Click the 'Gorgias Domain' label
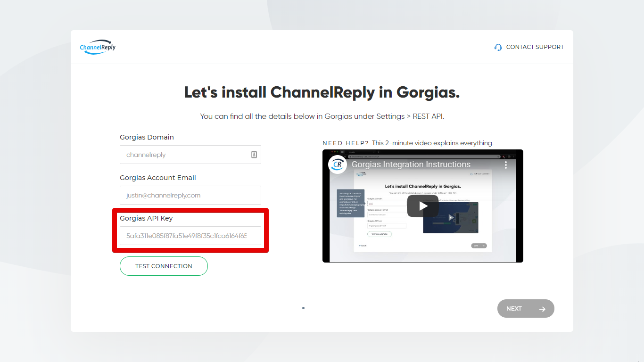 147,137
